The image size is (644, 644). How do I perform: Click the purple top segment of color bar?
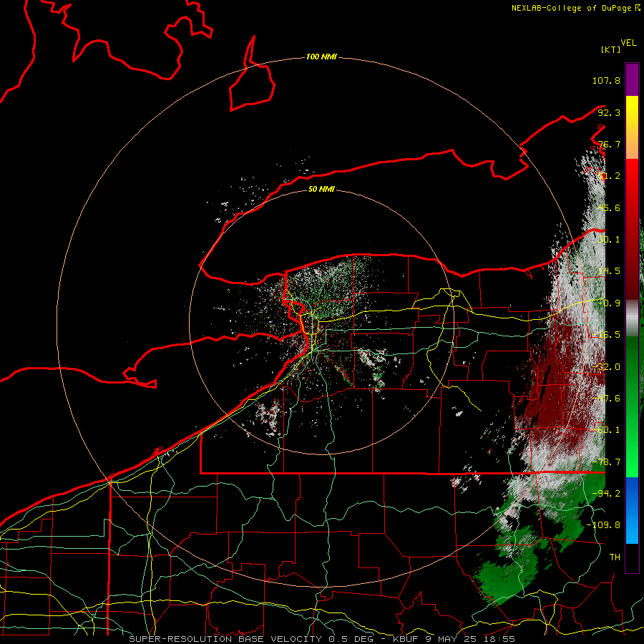[x=632, y=79]
